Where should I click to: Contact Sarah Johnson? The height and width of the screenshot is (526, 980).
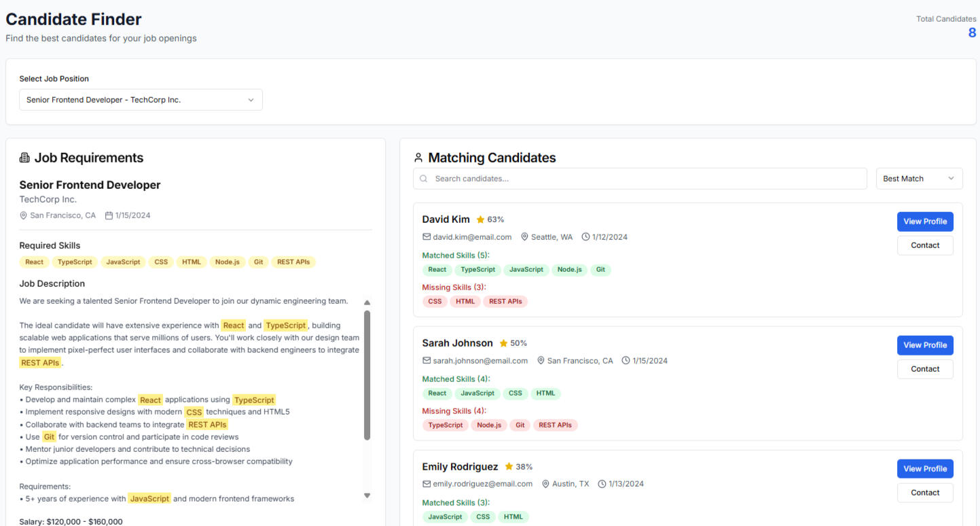point(924,369)
